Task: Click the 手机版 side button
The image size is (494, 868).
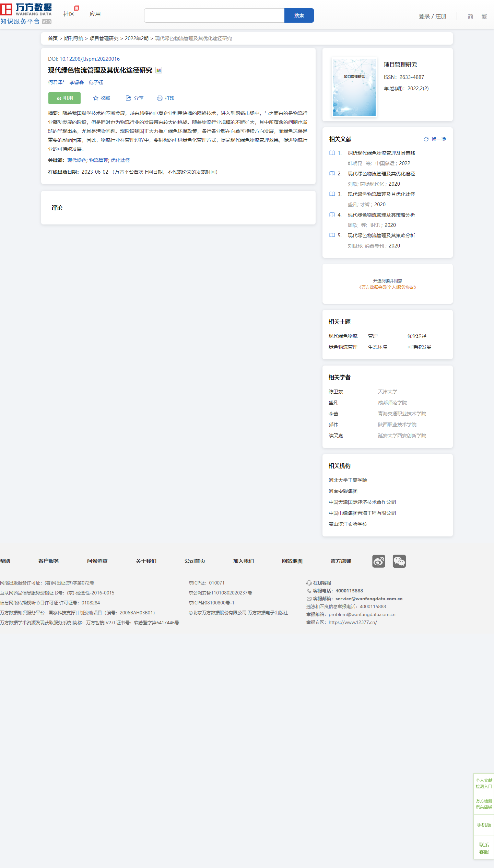Action: (x=484, y=825)
